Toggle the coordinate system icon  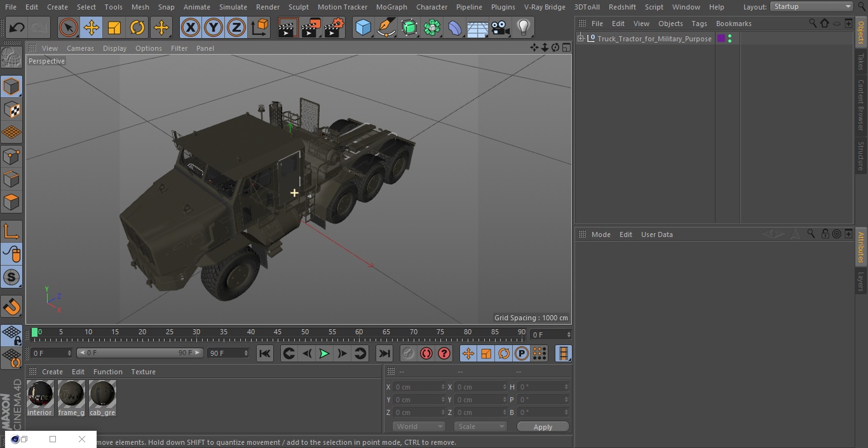point(260,27)
